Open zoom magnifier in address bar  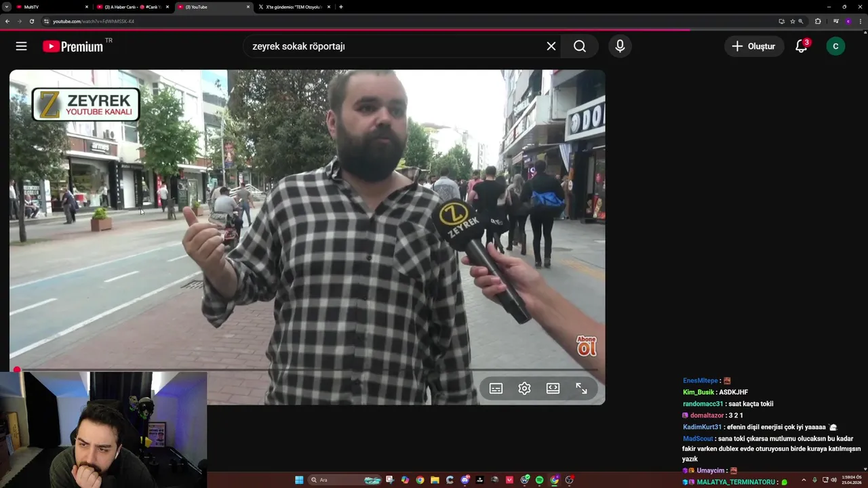(801, 21)
